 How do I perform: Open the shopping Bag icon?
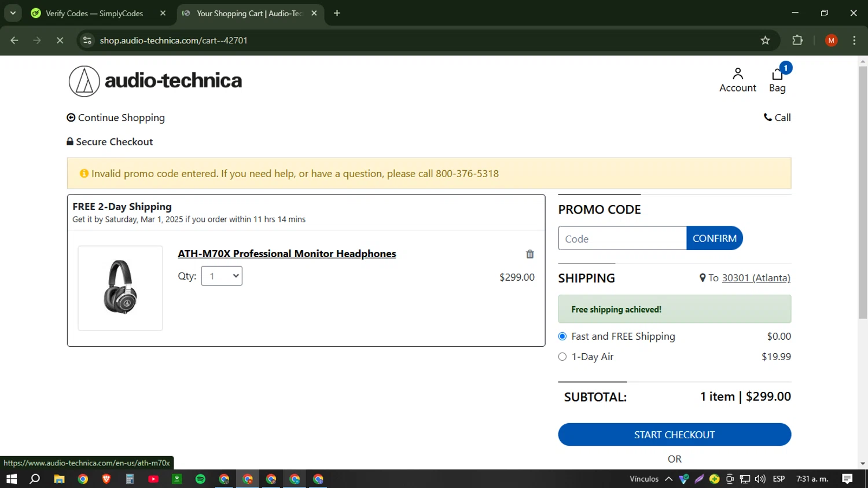(x=778, y=80)
